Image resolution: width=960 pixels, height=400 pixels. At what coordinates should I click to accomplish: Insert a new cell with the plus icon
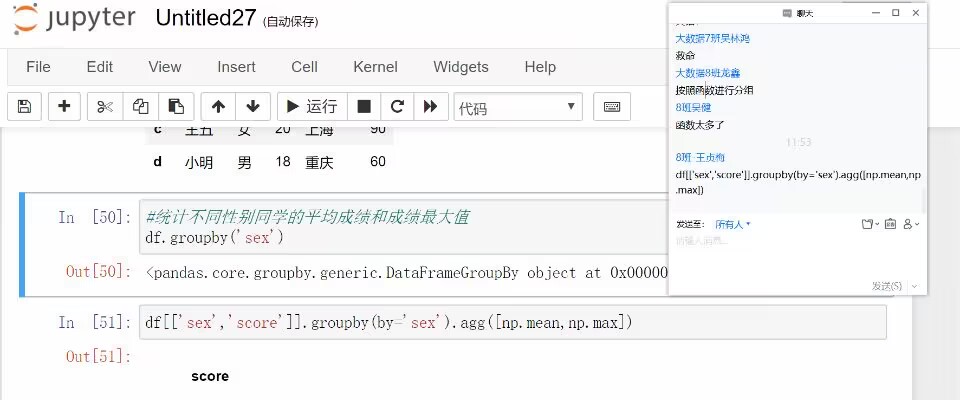[64, 106]
